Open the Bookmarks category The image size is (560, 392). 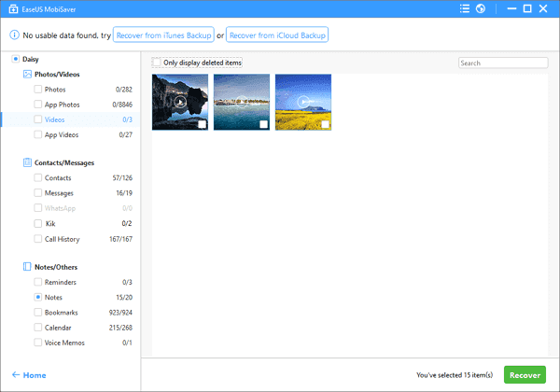tap(63, 312)
